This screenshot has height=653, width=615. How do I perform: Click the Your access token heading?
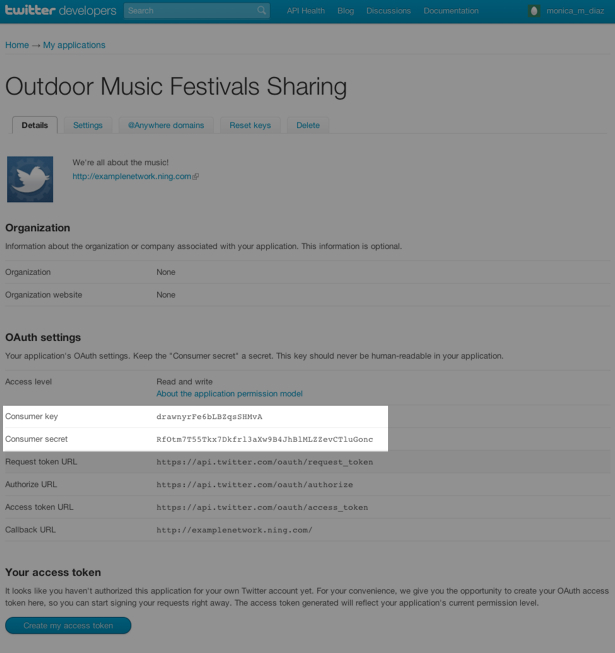coord(53,572)
